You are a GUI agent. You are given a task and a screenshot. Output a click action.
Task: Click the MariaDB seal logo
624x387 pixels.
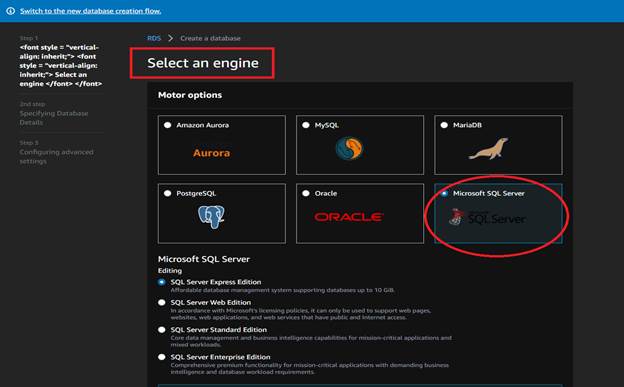point(488,149)
